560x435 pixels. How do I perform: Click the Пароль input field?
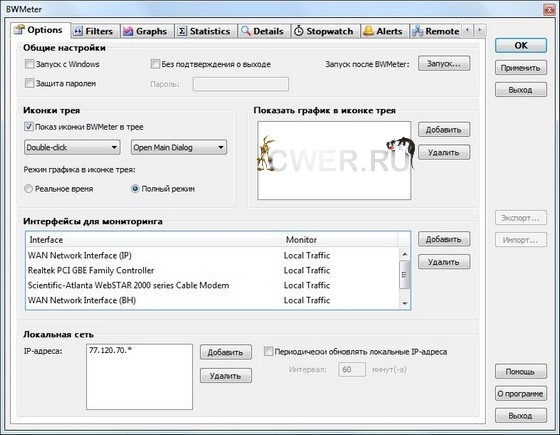tap(241, 84)
